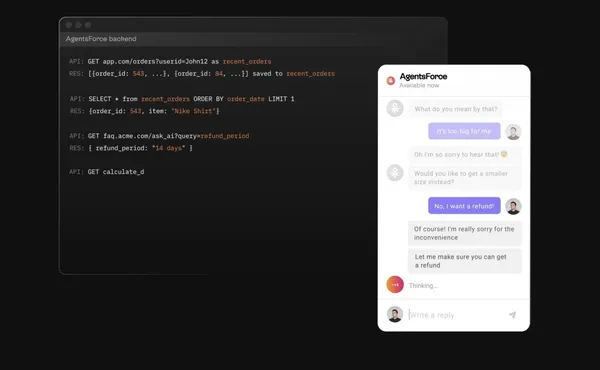Click the 'GET faq.acme.com/ask_ai' line
This screenshot has height=370, width=600.
[159, 136]
